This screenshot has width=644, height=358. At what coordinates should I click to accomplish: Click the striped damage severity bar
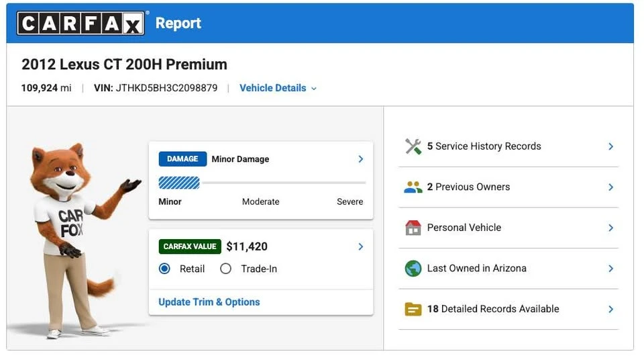179,183
